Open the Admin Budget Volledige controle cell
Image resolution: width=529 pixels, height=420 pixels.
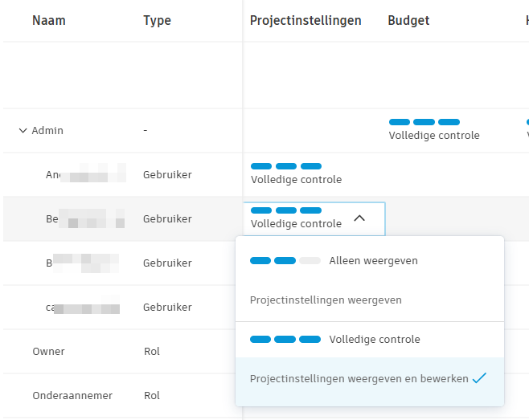tap(434, 136)
